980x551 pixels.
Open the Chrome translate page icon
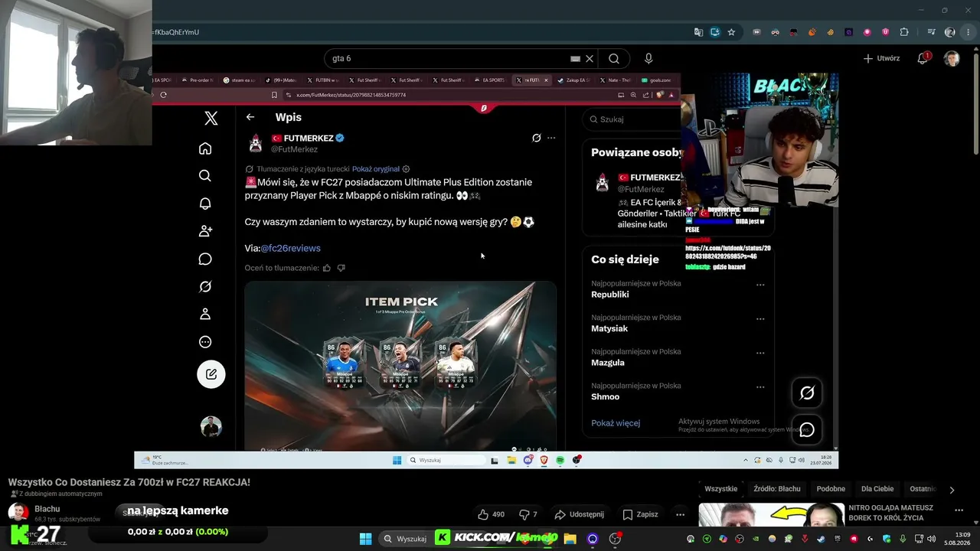click(698, 32)
